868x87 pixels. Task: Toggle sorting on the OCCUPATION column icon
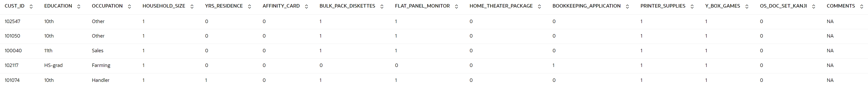coord(129,6)
